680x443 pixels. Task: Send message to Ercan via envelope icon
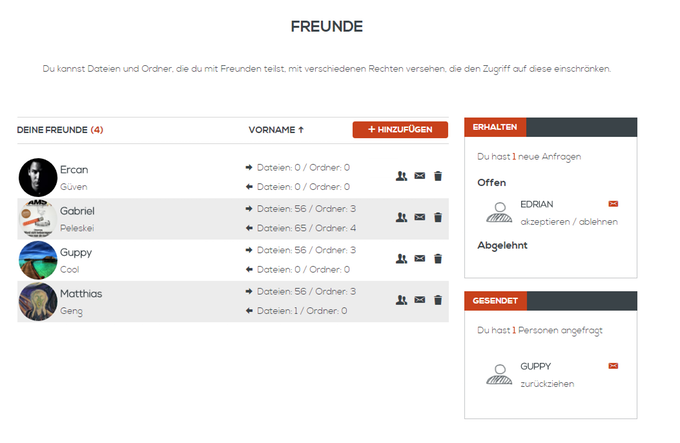419,176
